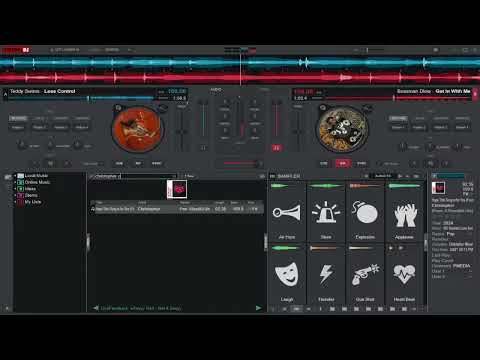Toggle right deck red headphone cue button
The width and height of the screenshot is (480, 360).
[276, 148]
